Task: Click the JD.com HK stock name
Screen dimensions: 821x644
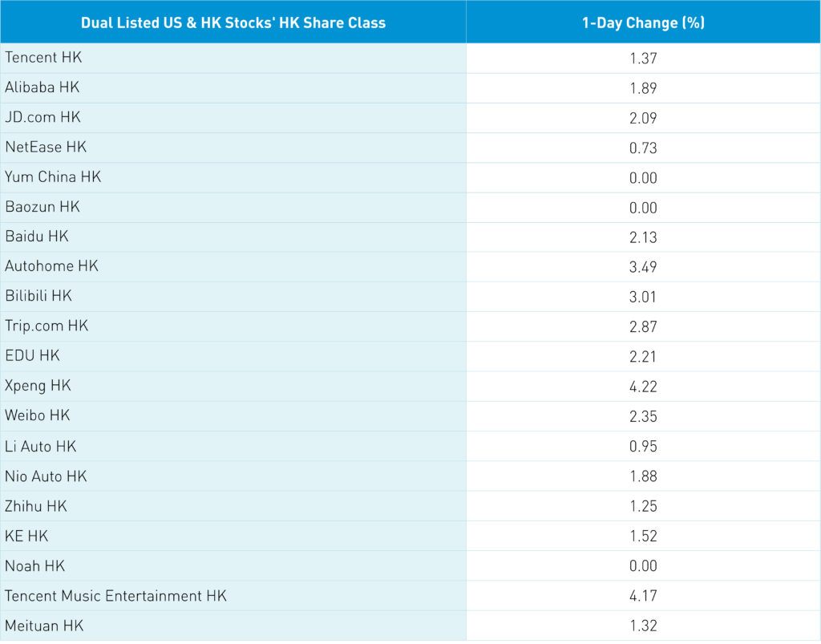Action: pos(43,117)
